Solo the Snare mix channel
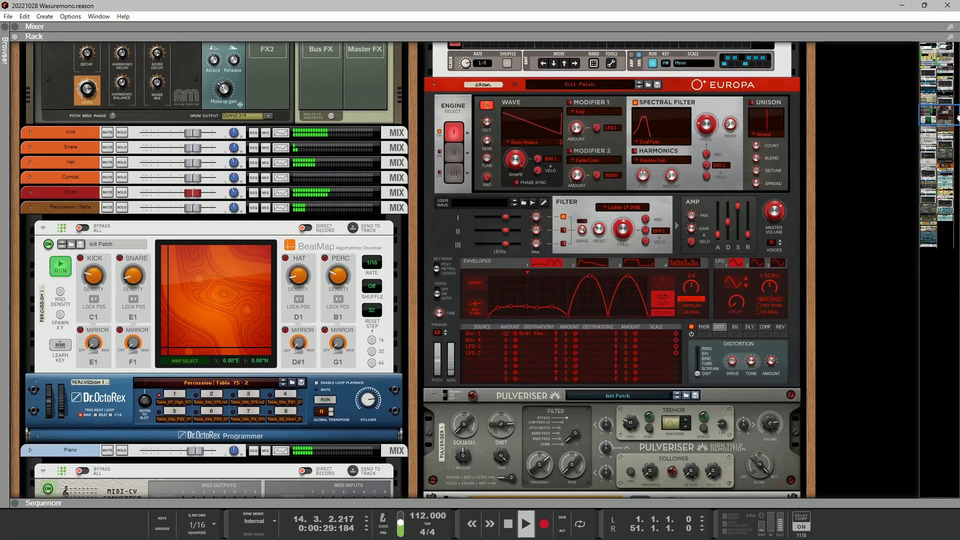This screenshot has height=540, width=960. click(x=121, y=148)
